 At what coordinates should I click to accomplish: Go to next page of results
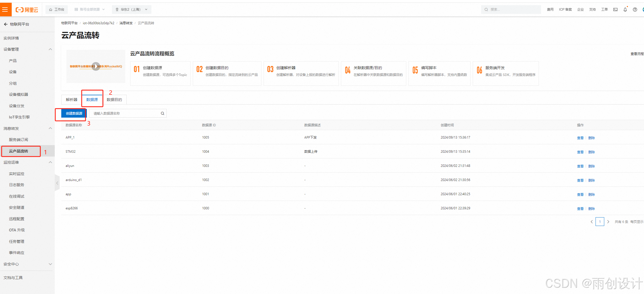coord(608,222)
